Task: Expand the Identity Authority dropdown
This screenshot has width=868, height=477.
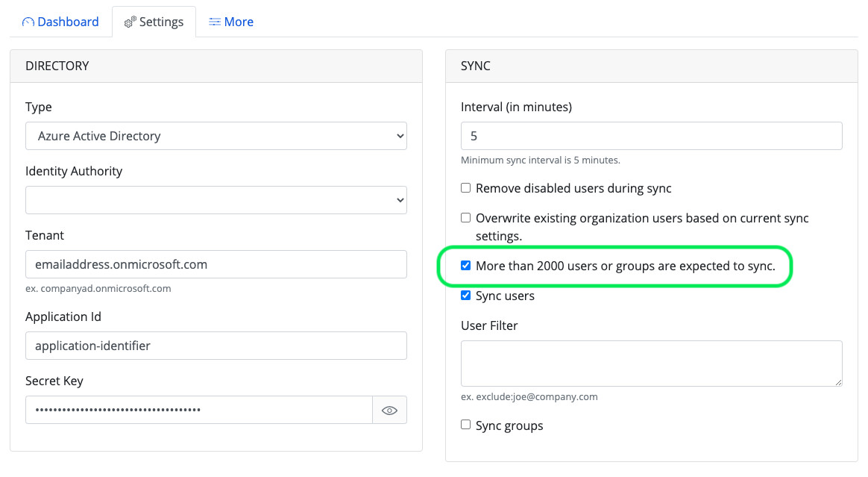Action: [x=216, y=200]
